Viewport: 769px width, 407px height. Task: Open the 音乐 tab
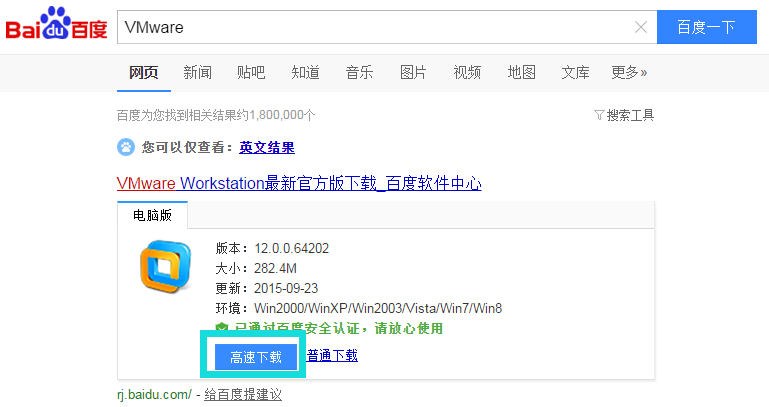[359, 73]
